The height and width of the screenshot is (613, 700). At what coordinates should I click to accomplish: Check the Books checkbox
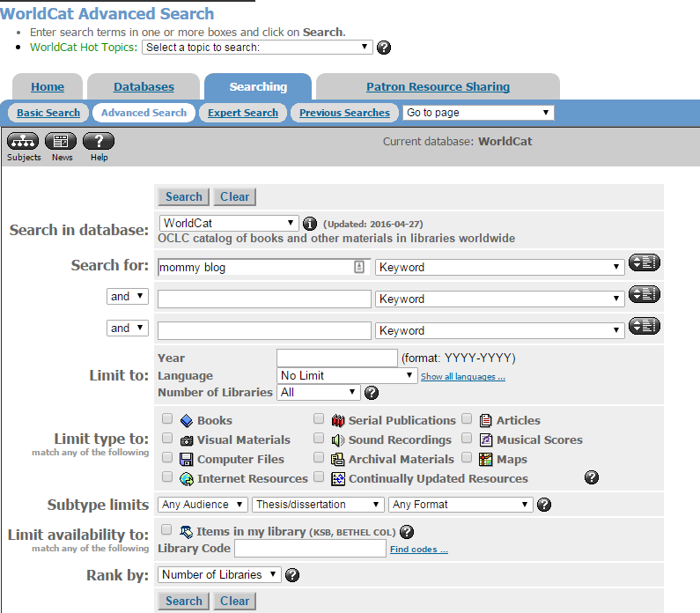167,418
